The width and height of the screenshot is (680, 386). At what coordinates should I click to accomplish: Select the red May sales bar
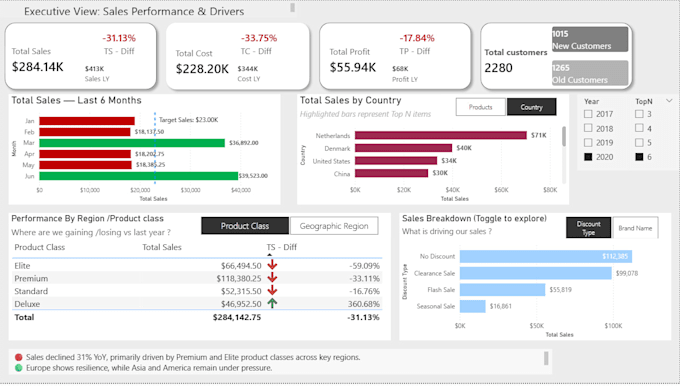click(85, 165)
